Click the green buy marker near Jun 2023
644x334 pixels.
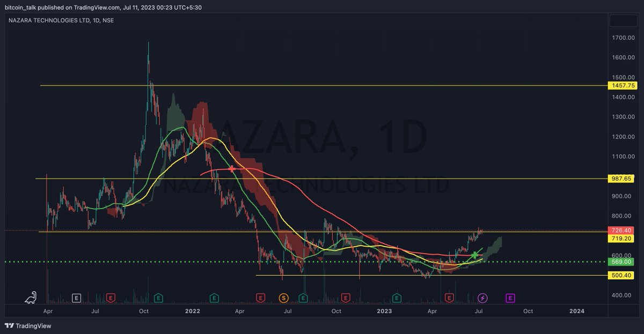[474, 256]
